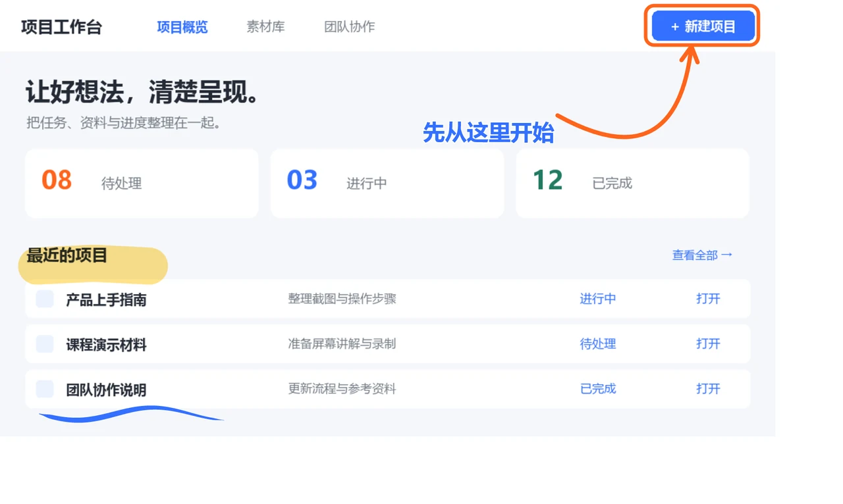Screen dimensions: 843x504
Task: Click the 已完成 status of 团队协作说明
Action: point(598,389)
